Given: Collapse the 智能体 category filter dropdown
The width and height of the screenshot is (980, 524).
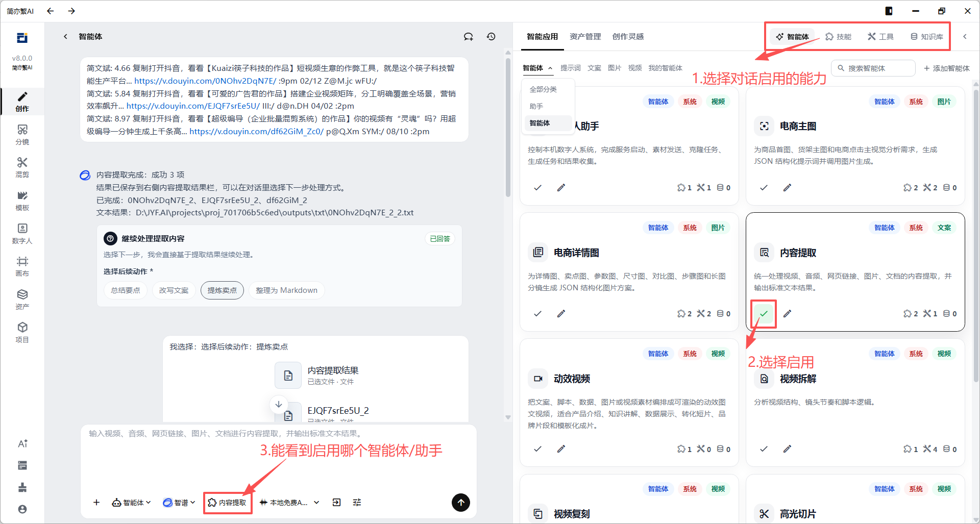Looking at the screenshot, I should click(x=537, y=68).
